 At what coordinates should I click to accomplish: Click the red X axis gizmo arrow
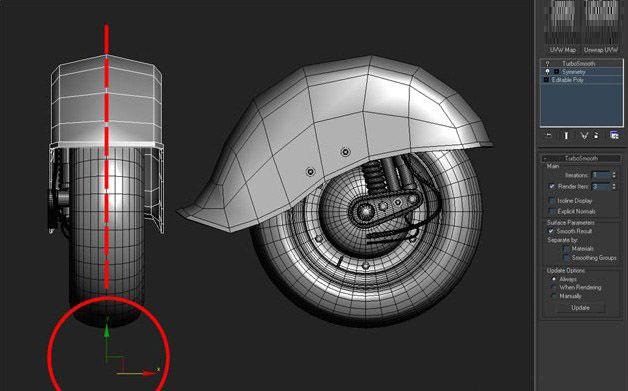(149, 373)
